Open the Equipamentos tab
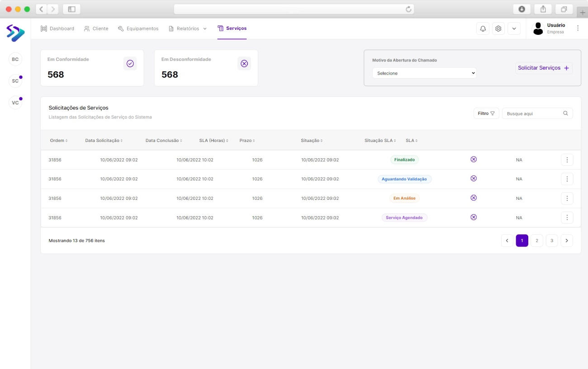The image size is (588, 369). pyautogui.click(x=138, y=28)
